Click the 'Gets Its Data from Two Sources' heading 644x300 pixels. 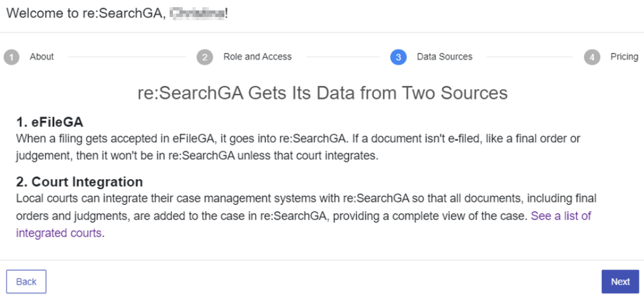(x=322, y=93)
